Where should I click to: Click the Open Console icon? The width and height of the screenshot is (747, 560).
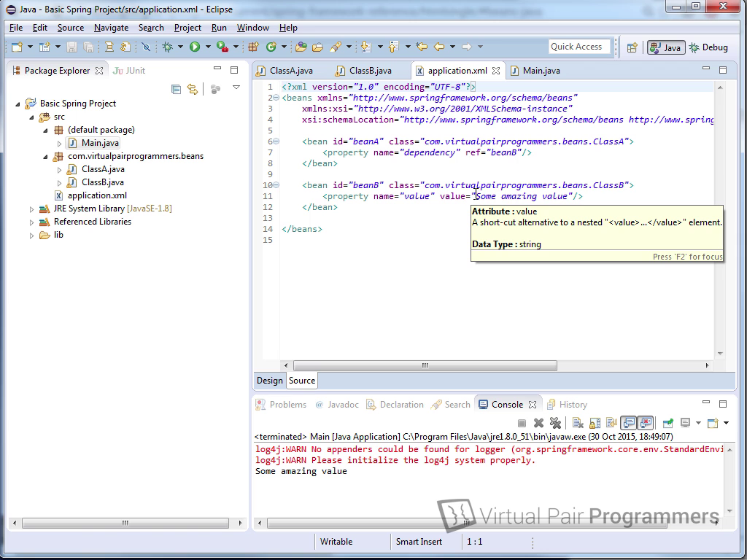(713, 423)
